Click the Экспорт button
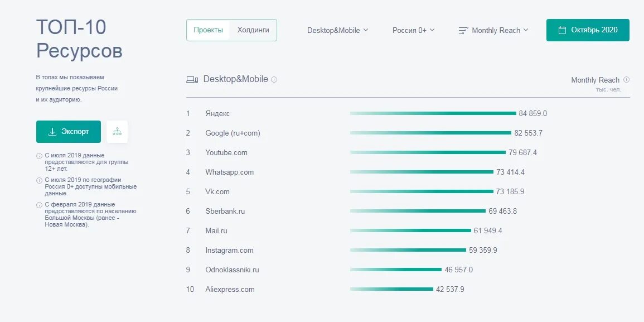This screenshot has width=644, height=322. point(69,132)
